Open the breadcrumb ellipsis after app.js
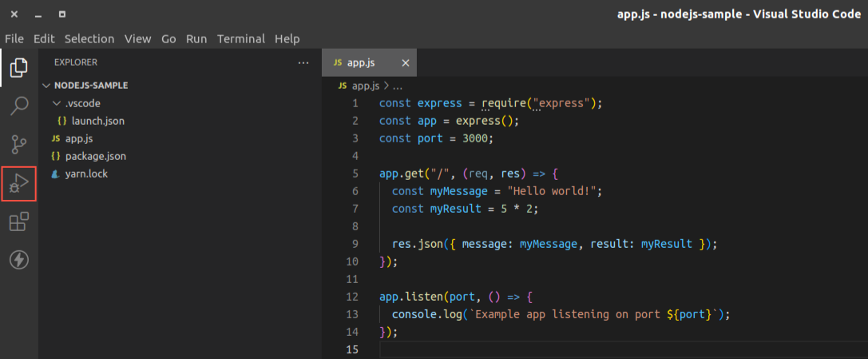This screenshot has width=868, height=359. click(x=397, y=86)
